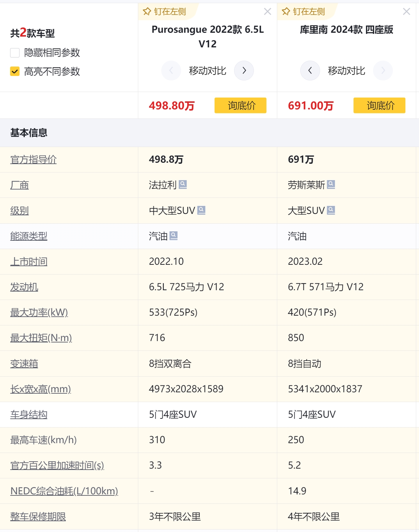Open magnifier icon next to 法拉利

pos(183,184)
